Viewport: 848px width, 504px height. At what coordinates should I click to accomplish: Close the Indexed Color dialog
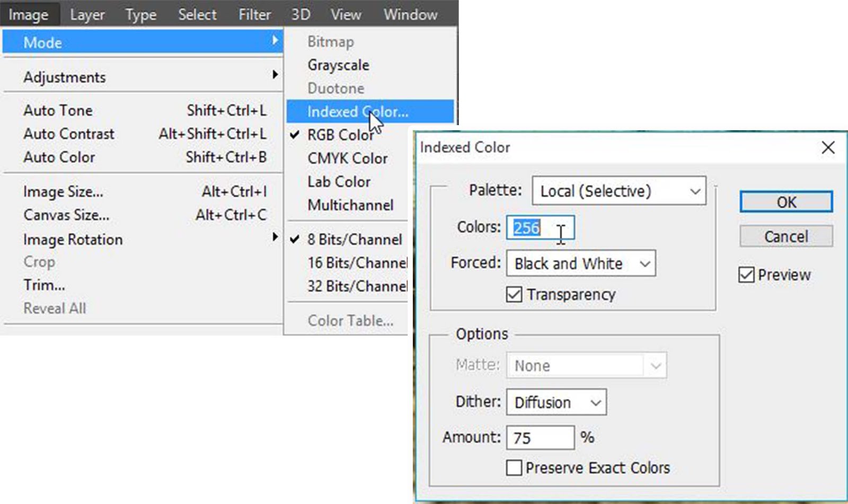pyautogui.click(x=828, y=147)
